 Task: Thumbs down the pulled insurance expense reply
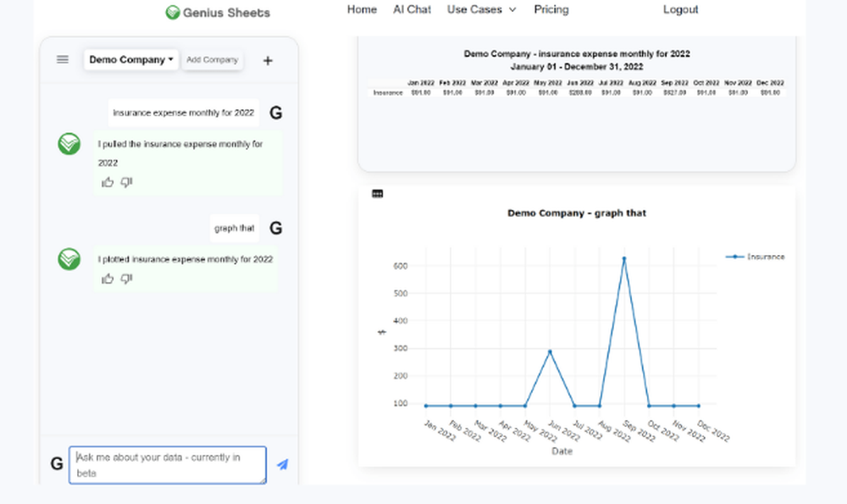tap(126, 182)
